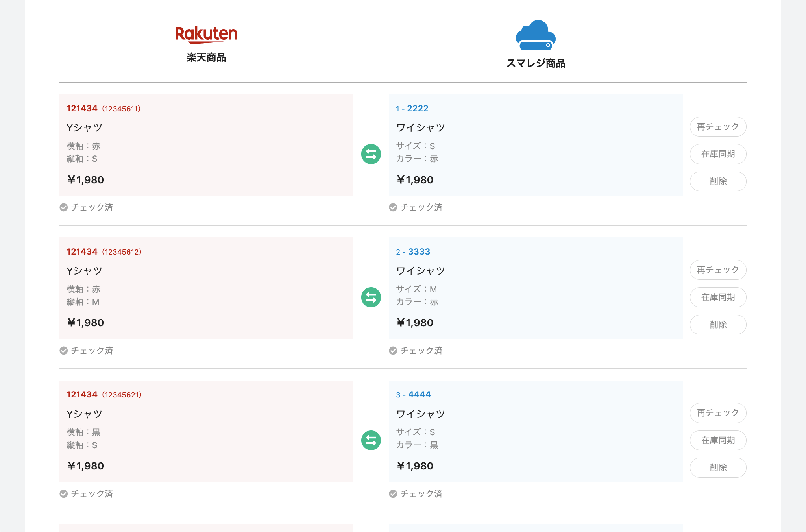The image size is (806, 532).
Task: Click the Rakuten logo at the top
Action: 206,34
